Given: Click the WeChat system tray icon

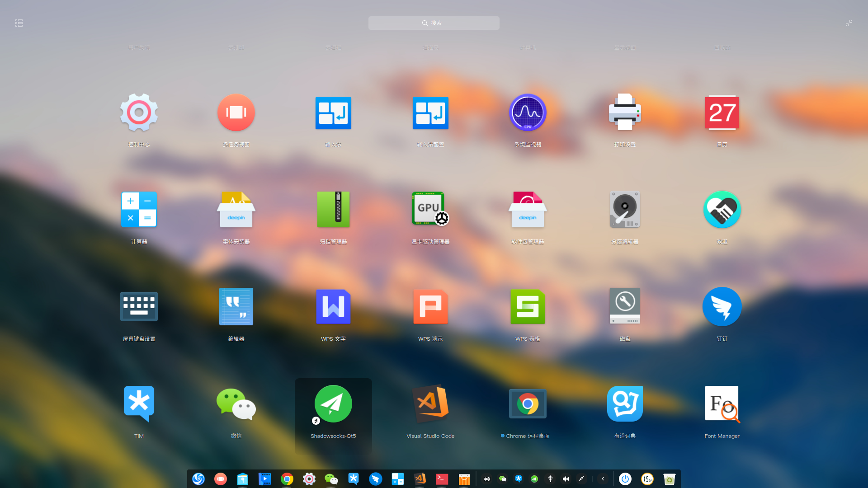Looking at the screenshot, I should 503,479.
